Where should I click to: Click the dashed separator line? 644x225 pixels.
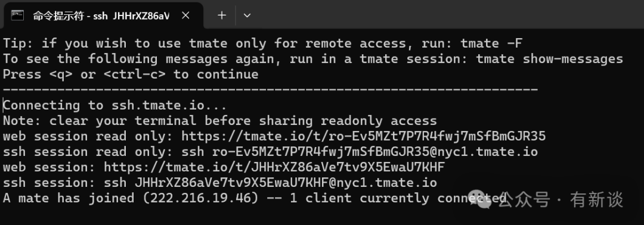tap(270, 89)
